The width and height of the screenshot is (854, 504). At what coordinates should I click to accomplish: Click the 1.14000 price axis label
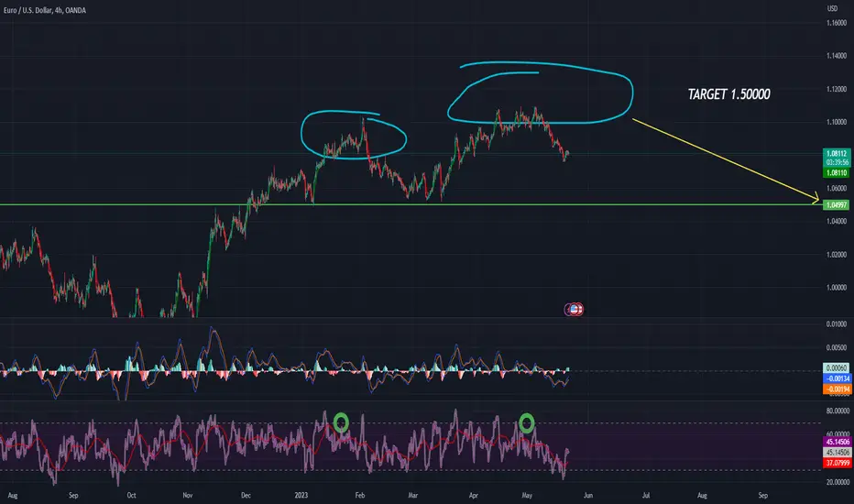(837, 56)
